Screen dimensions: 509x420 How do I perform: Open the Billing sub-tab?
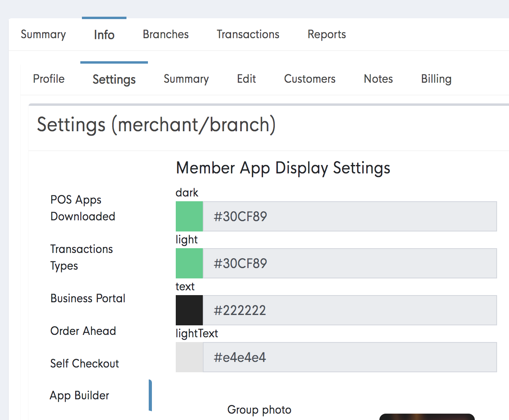click(x=436, y=79)
